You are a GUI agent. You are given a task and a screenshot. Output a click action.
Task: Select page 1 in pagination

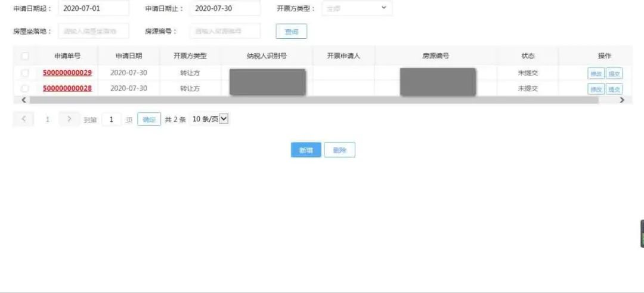(x=47, y=119)
